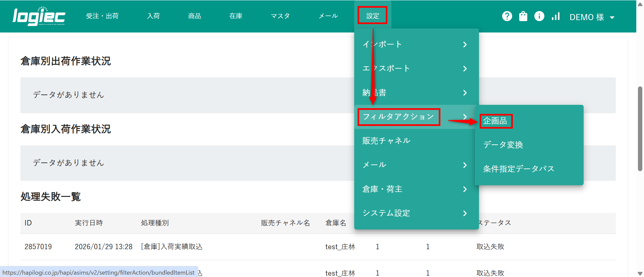Viewport: 644px width, 277px height.
Task: Choose 条件指定データパス option
Action: pyautogui.click(x=518, y=169)
